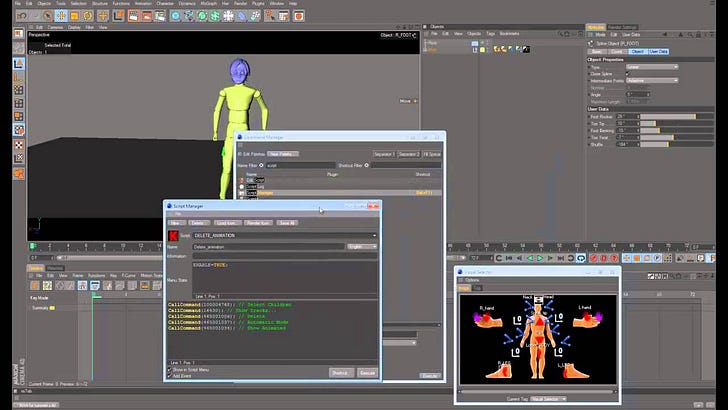Click the black tag icon on second object row
The width and height of the screenshot is (728, 410).
point(526,49)
